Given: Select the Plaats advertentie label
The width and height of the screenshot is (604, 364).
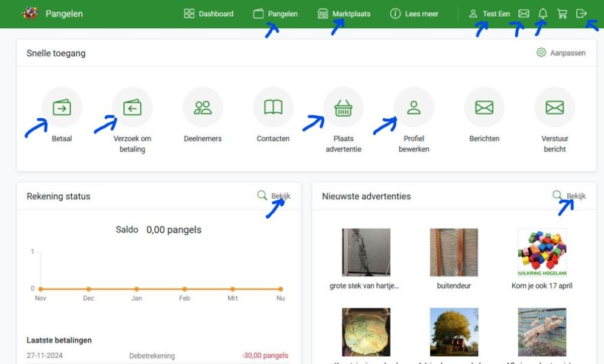Looking at the screenshot, I should click(x=344, y=144).
